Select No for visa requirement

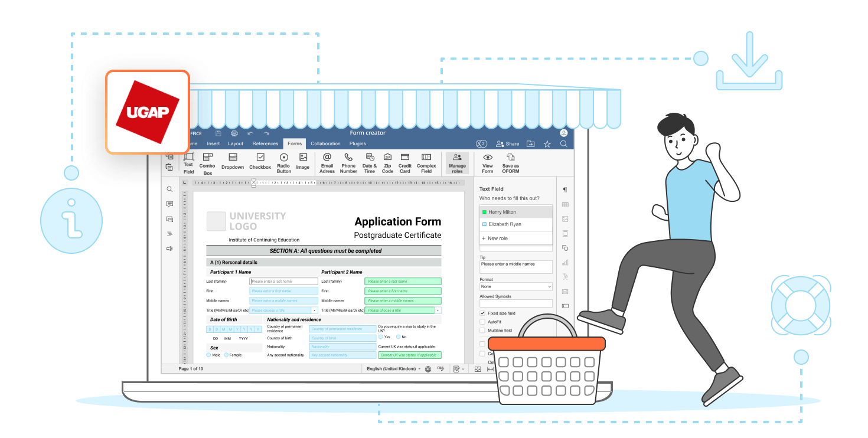[x=399, y=336]
